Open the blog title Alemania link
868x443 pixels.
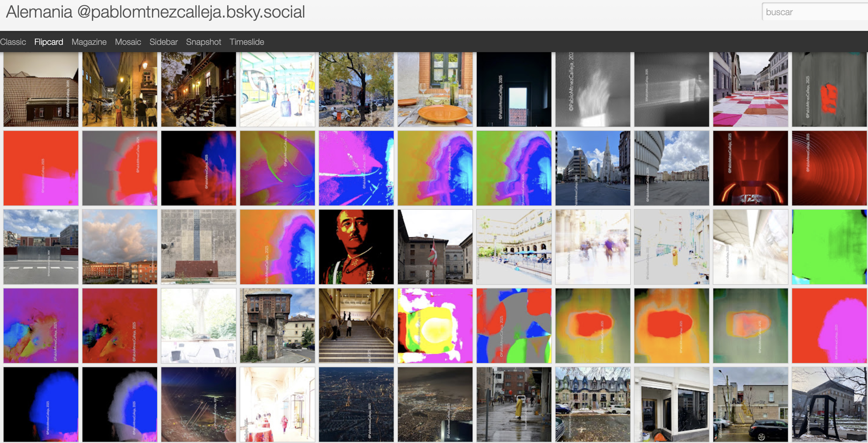[39, 12]
